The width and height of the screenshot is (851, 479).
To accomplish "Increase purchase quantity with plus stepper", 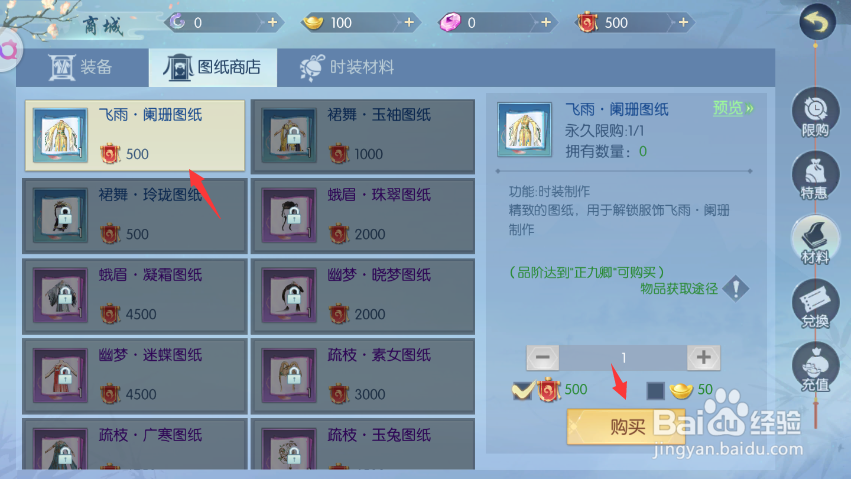I will click(x=703, y=357).
